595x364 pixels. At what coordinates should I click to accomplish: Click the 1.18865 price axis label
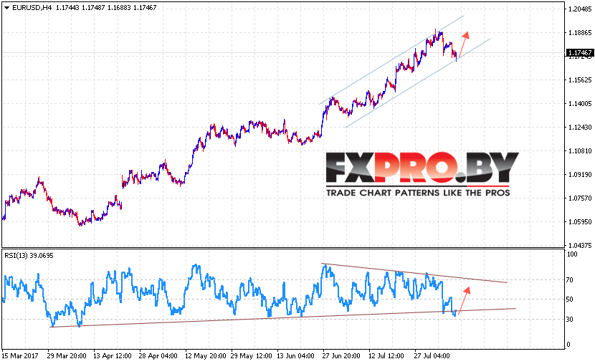[580, 33]
